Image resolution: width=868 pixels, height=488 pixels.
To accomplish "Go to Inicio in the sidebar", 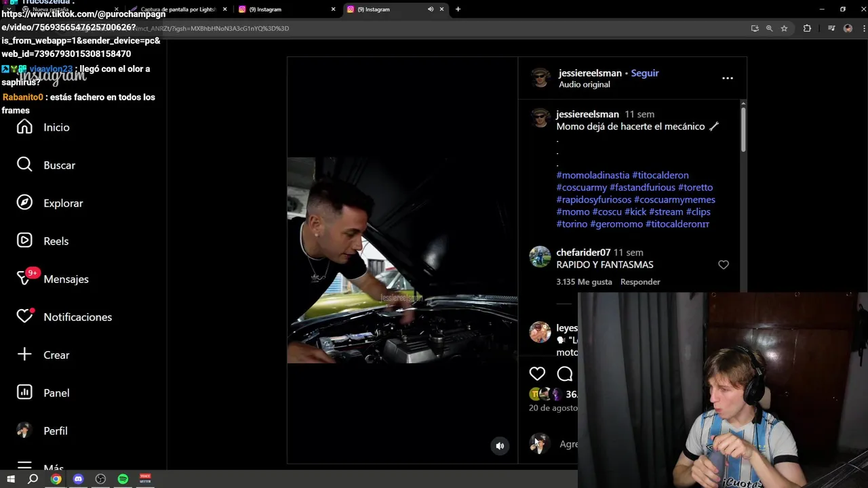I will click(43, 127).
